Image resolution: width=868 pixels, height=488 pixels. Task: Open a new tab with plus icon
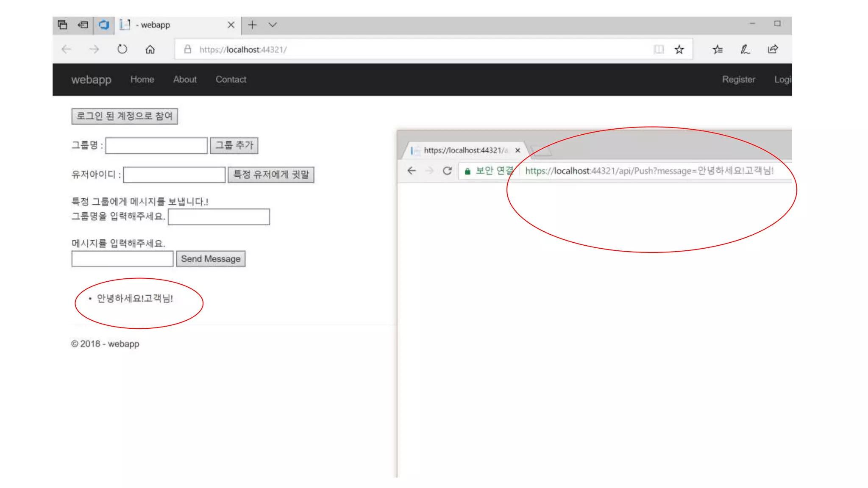252,25
